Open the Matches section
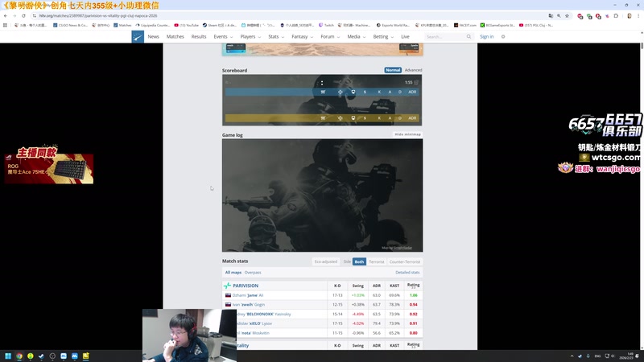The width and height of the screenshot is (644, 362). point(175,36)
